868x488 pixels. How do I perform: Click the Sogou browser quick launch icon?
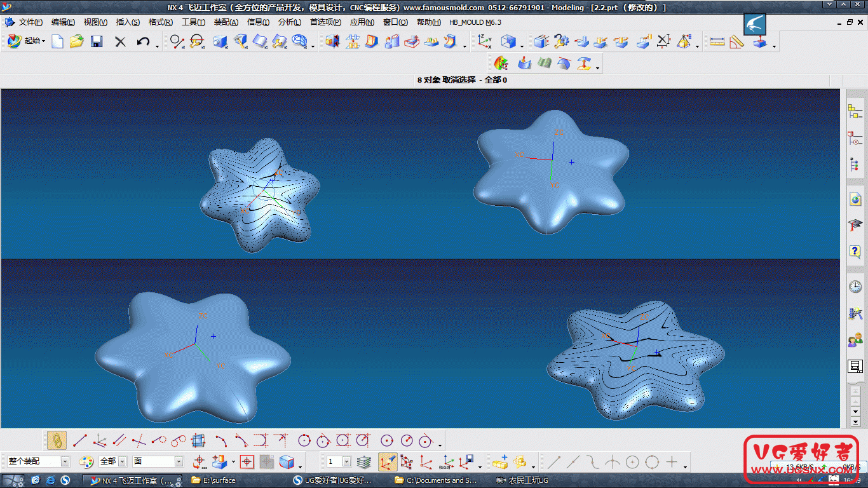[64, 480]
